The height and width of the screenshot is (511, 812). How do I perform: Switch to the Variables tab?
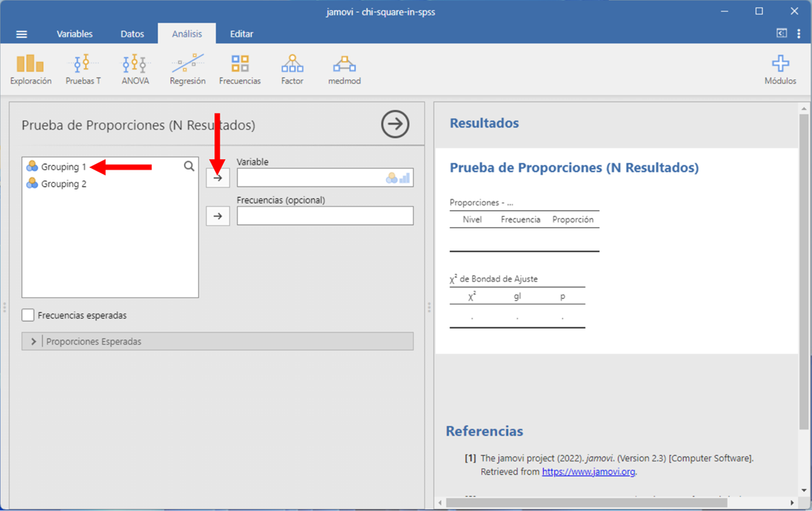[x=75, y=34]
